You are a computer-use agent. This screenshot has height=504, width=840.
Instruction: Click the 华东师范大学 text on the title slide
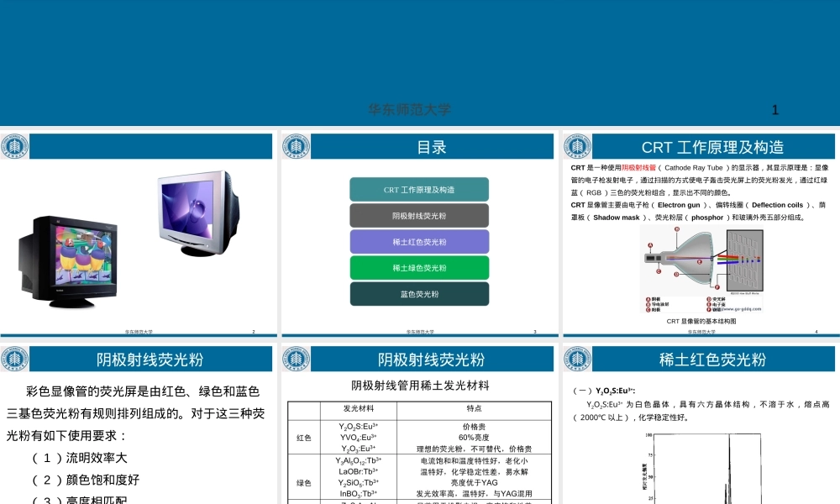pos(409,110)
